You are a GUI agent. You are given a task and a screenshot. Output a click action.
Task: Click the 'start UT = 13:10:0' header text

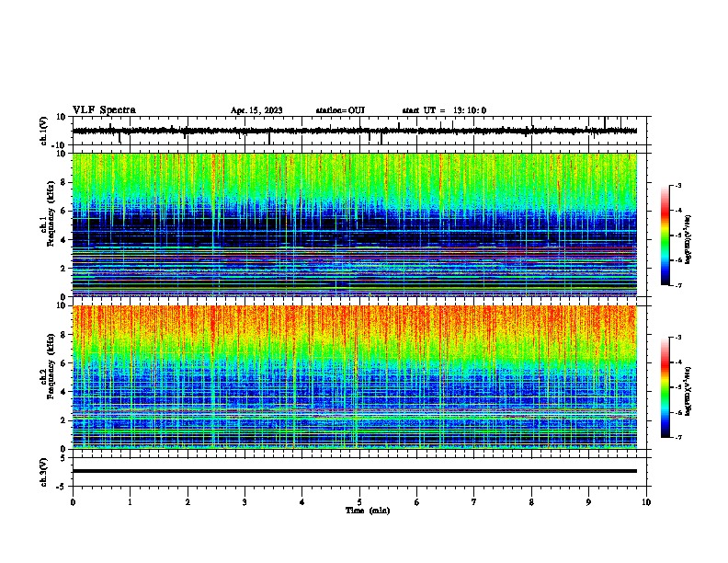click(444, 110)
